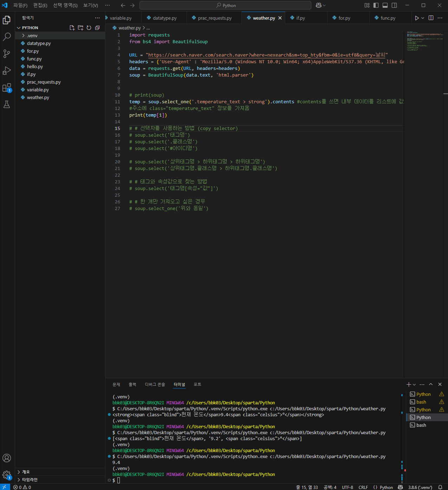448x490 pixels.
Task: Open the Testing flask view
Action: [7, 104]
